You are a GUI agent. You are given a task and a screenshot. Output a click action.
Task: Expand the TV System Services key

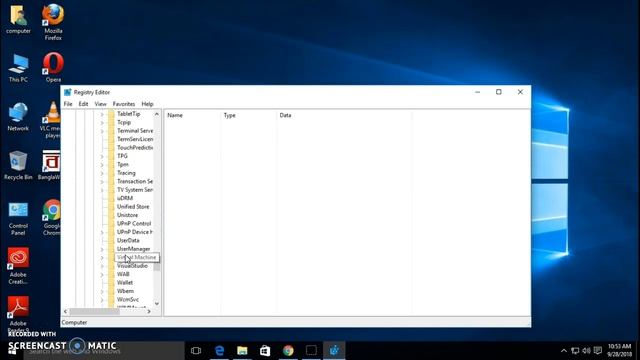pyautogui.click(x=102, y=190)
